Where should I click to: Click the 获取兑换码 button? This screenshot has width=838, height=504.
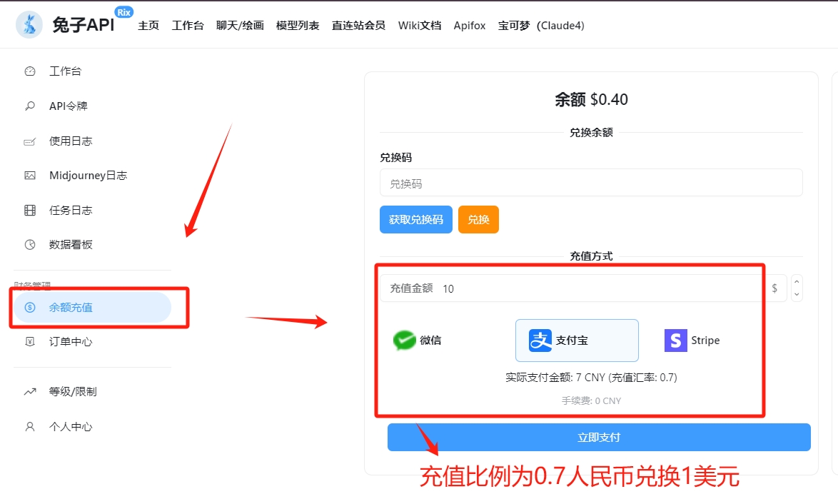tap(416, 220)
